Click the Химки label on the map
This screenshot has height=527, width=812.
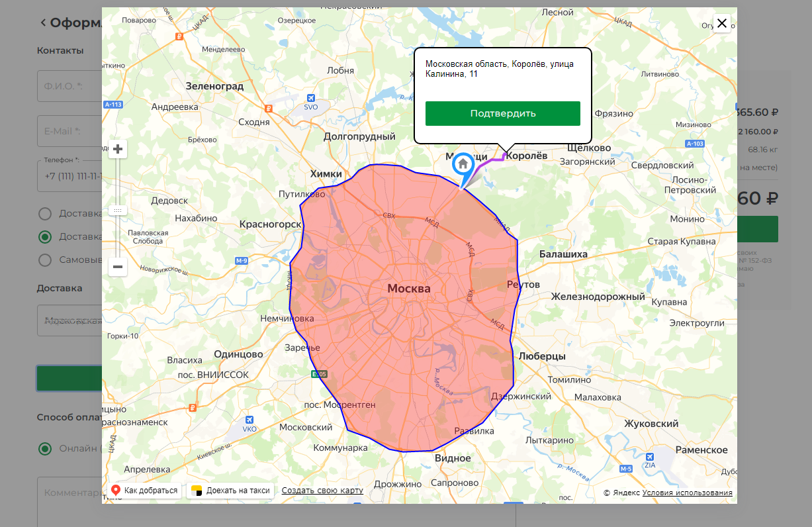(326, 173)
